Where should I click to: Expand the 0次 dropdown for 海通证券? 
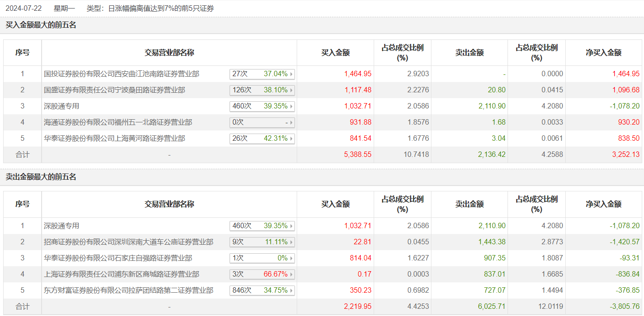tap(262, 122)
